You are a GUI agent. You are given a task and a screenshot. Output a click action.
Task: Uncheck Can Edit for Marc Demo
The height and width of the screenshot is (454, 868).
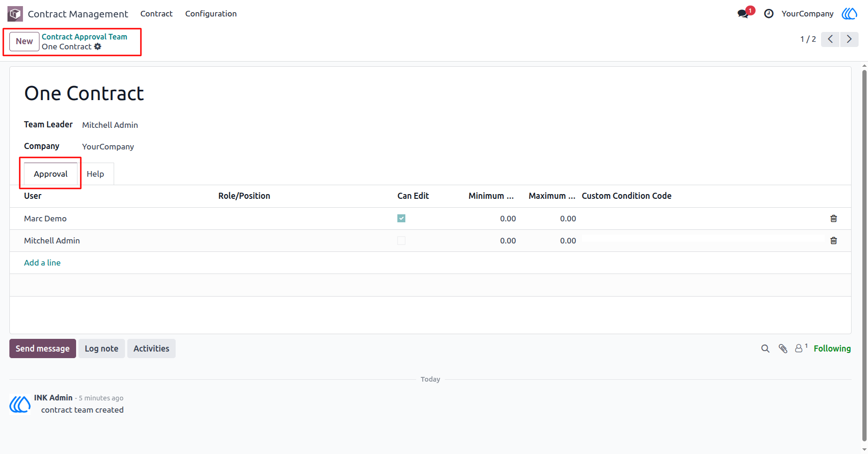coord(401,219)
